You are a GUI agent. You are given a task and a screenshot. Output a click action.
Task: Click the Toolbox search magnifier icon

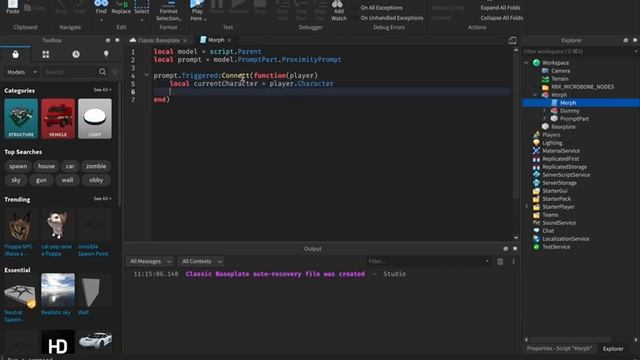tap(102, 72)
